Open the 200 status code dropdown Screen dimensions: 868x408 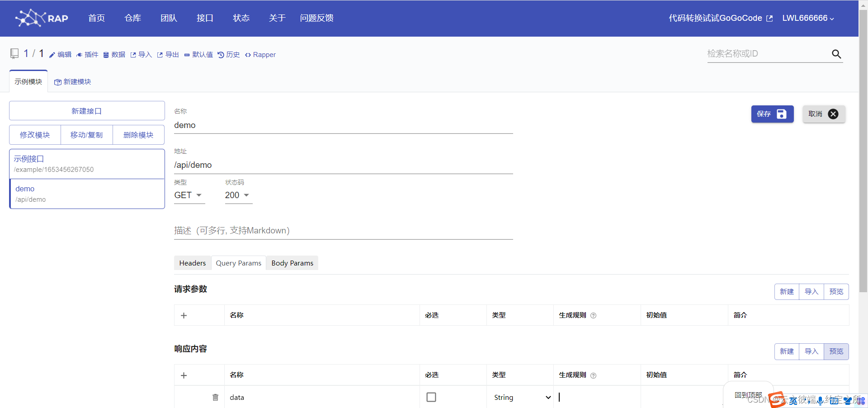click(239, 195)
